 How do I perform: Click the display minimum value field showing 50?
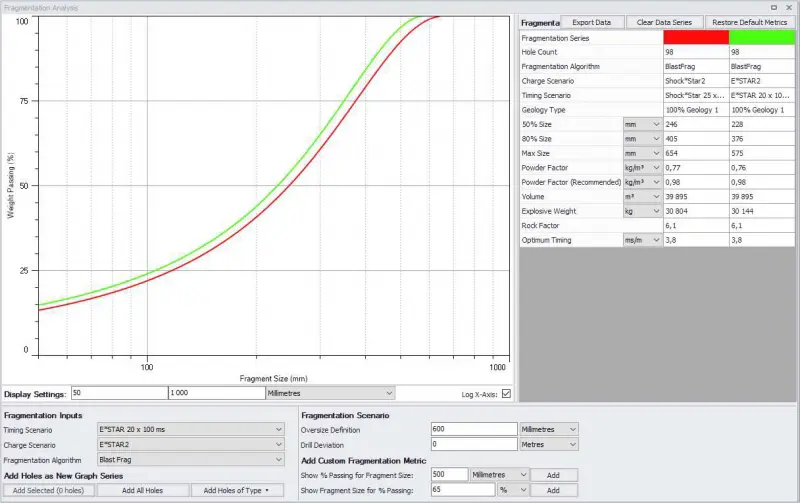118,394
